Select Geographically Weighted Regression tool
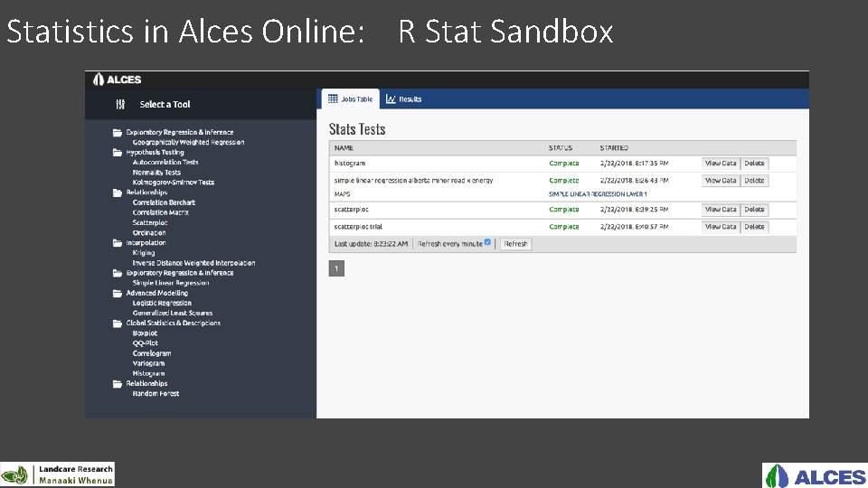Screen dimensions: 868x488 188,142
